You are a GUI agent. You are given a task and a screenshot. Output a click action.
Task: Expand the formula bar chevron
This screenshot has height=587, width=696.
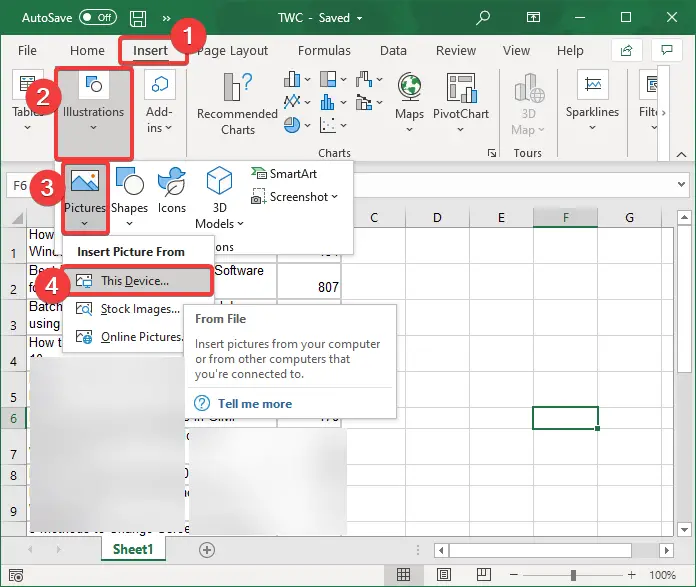point(681,184)
